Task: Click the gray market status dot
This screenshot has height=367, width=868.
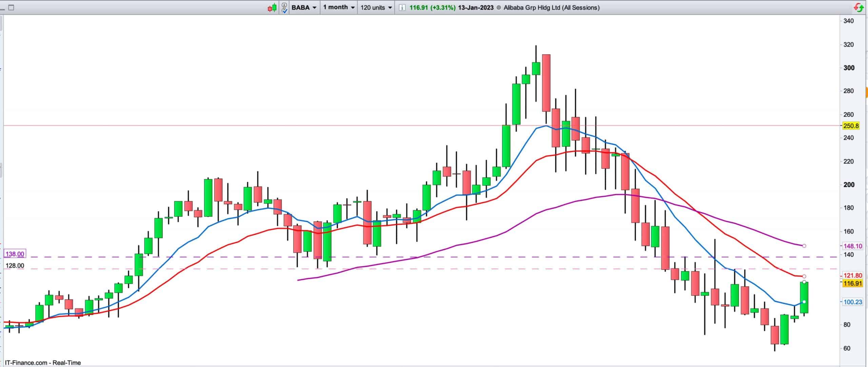Action: click(x=498, y=7)
